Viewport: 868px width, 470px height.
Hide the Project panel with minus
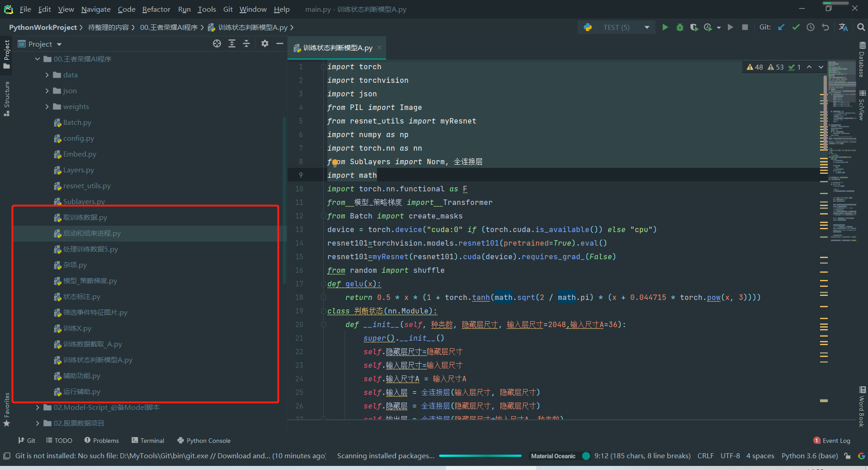click(x=280, y=43)
